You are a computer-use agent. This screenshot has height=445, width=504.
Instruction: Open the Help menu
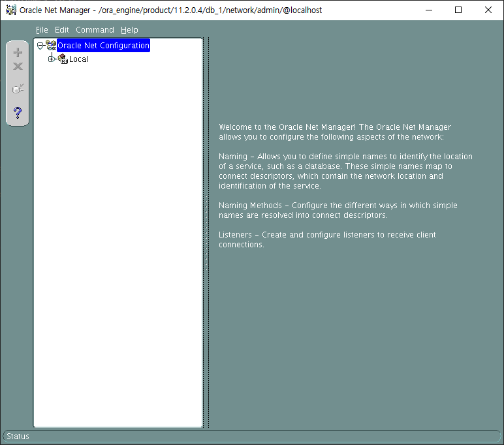click(x=129, y=30)
